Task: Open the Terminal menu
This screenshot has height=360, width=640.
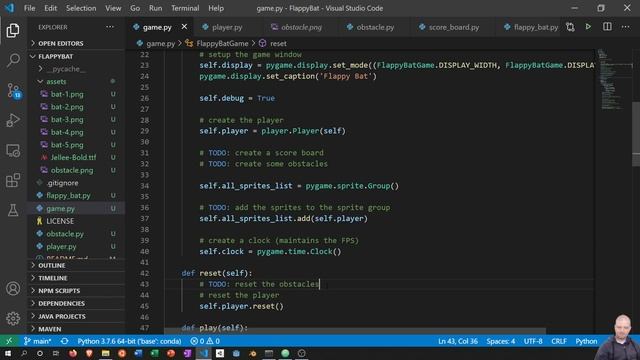Action: [x=185, y=8]
